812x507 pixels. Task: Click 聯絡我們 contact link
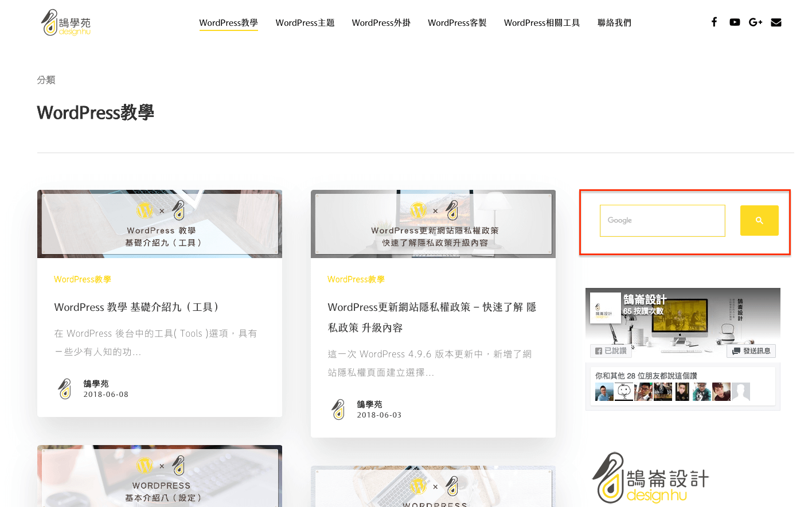point(614,23)
